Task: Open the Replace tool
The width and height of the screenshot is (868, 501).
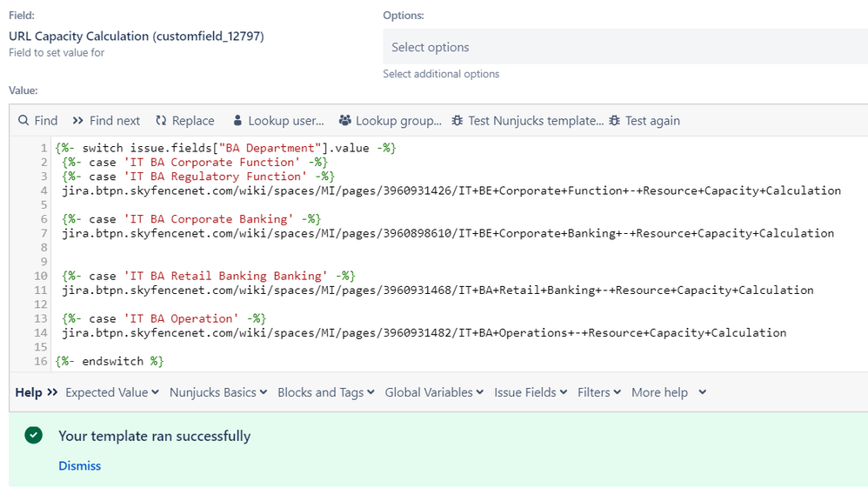Action: 185,120
